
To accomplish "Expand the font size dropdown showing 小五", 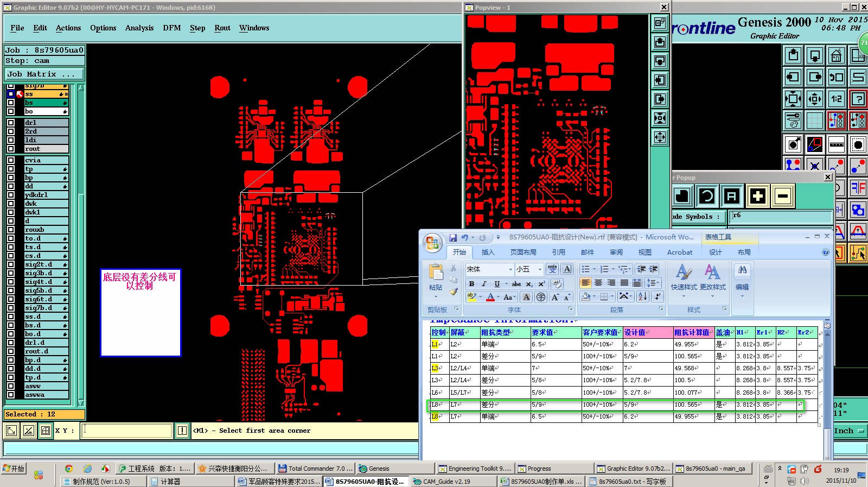I will [x=539, y=269].
